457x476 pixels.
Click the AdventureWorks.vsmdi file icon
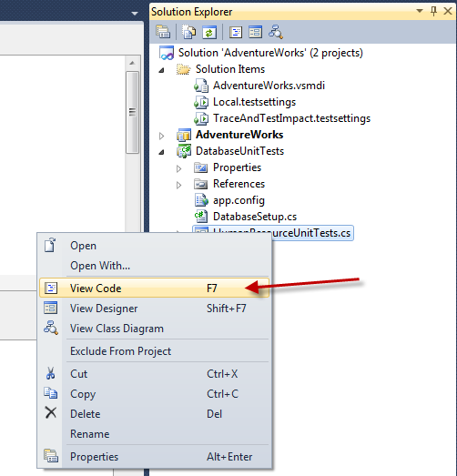pos(201,86)
